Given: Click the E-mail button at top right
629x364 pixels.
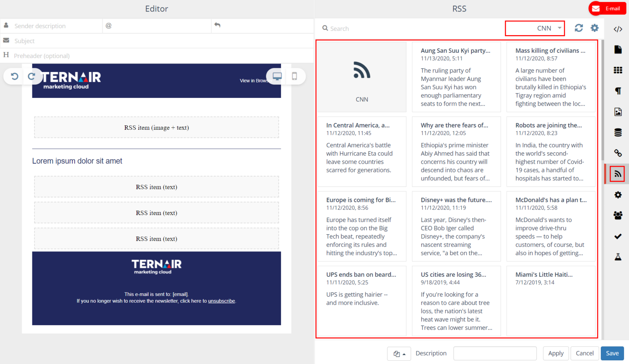Looking at the screenshot, I should 608,9.
